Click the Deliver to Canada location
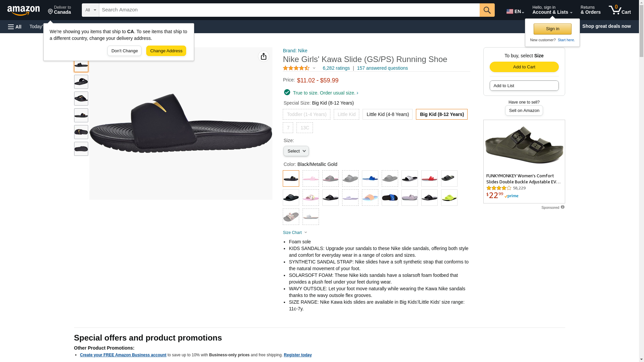The width and height of the screenshot is (644, 362). (x=59, y=10)
